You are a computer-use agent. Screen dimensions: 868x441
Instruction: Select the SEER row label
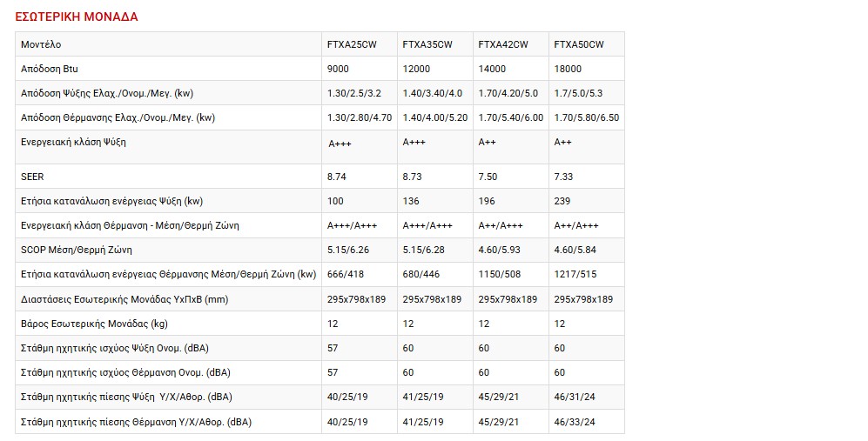click(x=32, y=177)
